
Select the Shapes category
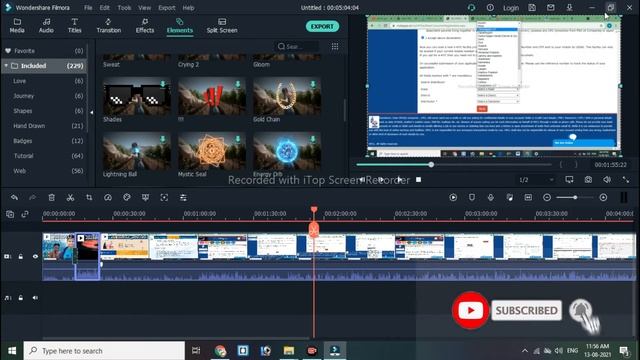44,111
